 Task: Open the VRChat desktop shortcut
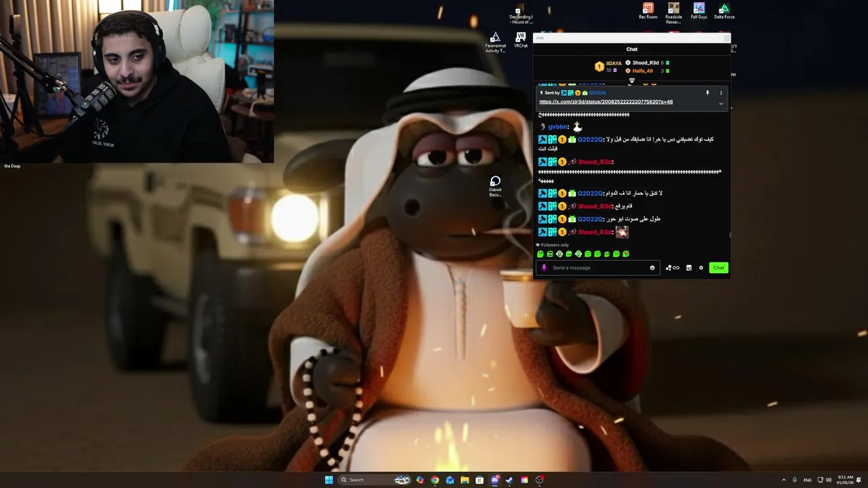click(x=521, y=40)
